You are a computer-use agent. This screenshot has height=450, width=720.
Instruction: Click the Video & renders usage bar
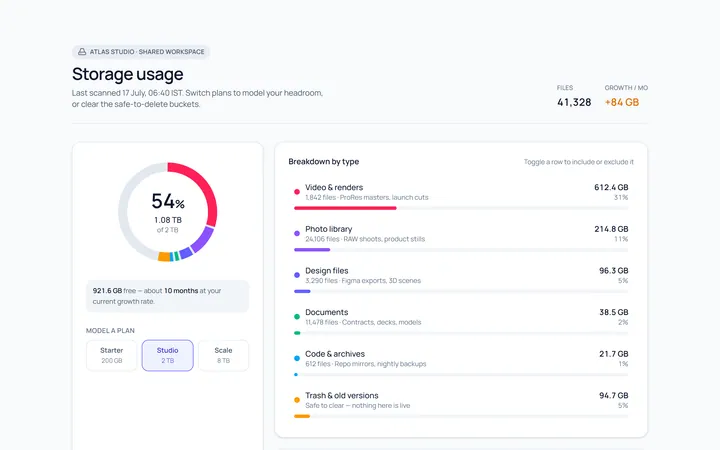coord(461,208)
